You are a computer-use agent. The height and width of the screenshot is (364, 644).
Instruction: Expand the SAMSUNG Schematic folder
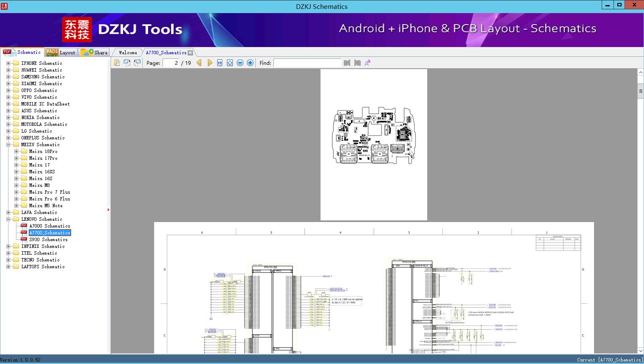coord(8,77)
